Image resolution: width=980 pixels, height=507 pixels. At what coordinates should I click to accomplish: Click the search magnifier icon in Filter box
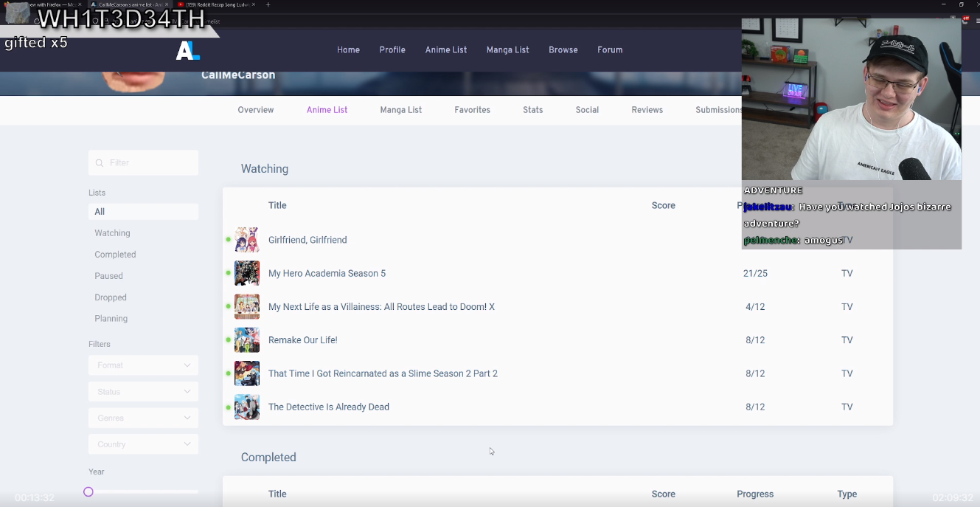(100, 163)
